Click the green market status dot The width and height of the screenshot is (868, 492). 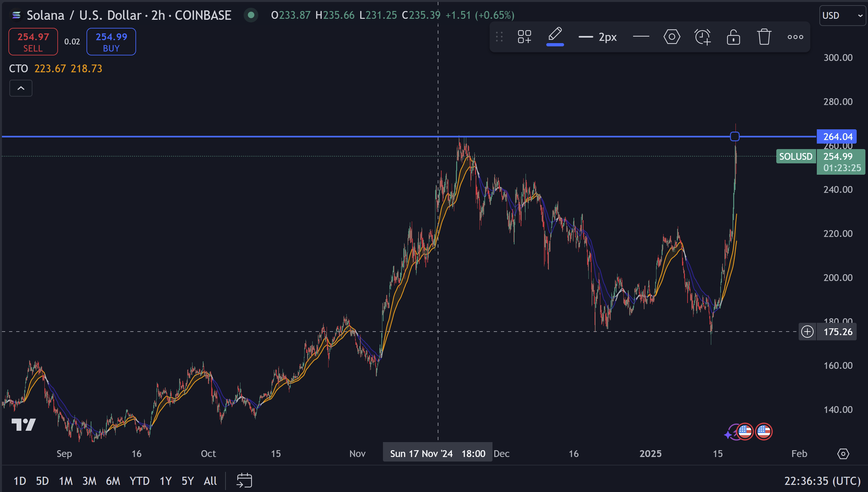251,15
